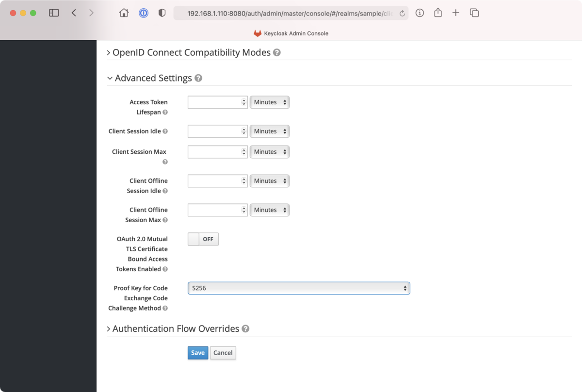Open the S256 code challenge method dropdown

pyautogui.click(x=299, y=288)
